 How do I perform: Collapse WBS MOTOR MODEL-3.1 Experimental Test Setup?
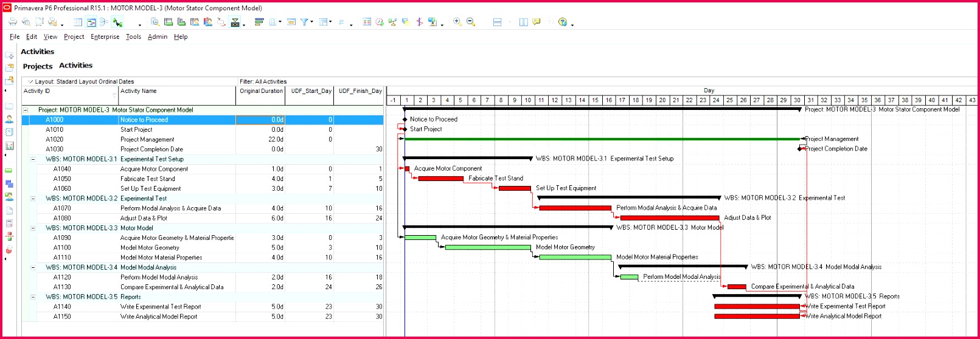click(x=33, y=159)
